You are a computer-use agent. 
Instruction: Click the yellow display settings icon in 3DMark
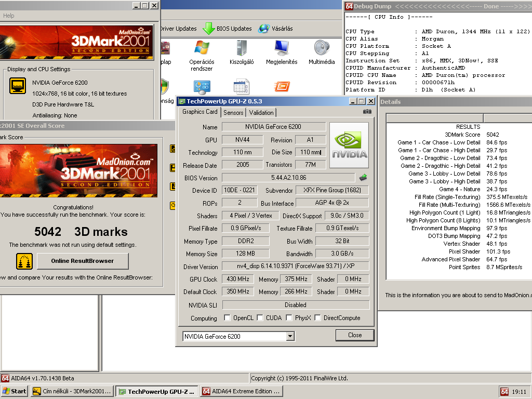[18, 86]
